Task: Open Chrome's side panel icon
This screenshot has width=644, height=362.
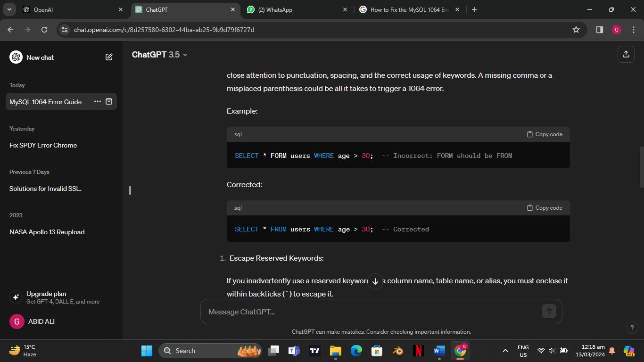Action: click(x=599, y=29)
